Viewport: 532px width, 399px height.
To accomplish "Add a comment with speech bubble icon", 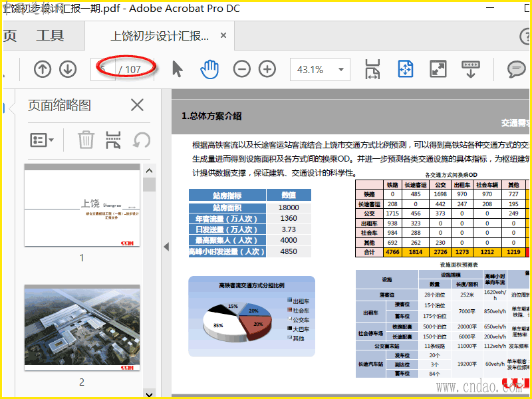I will [516, 70].
